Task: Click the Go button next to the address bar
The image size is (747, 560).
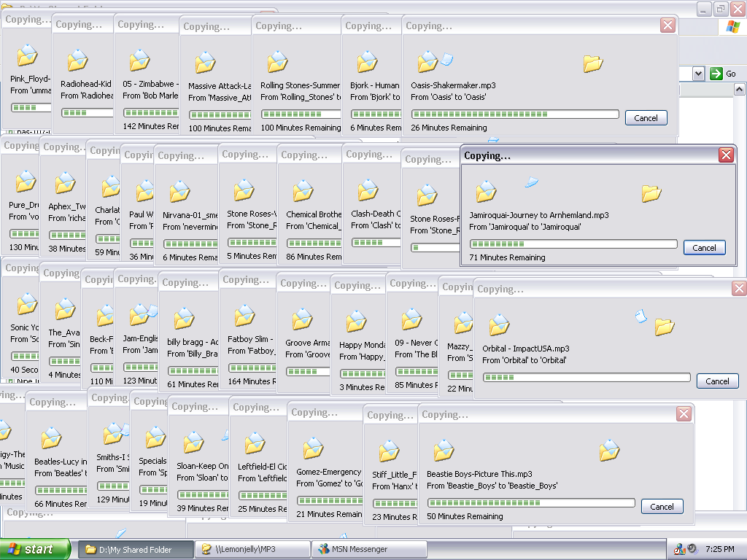Action: pos(723,74)
